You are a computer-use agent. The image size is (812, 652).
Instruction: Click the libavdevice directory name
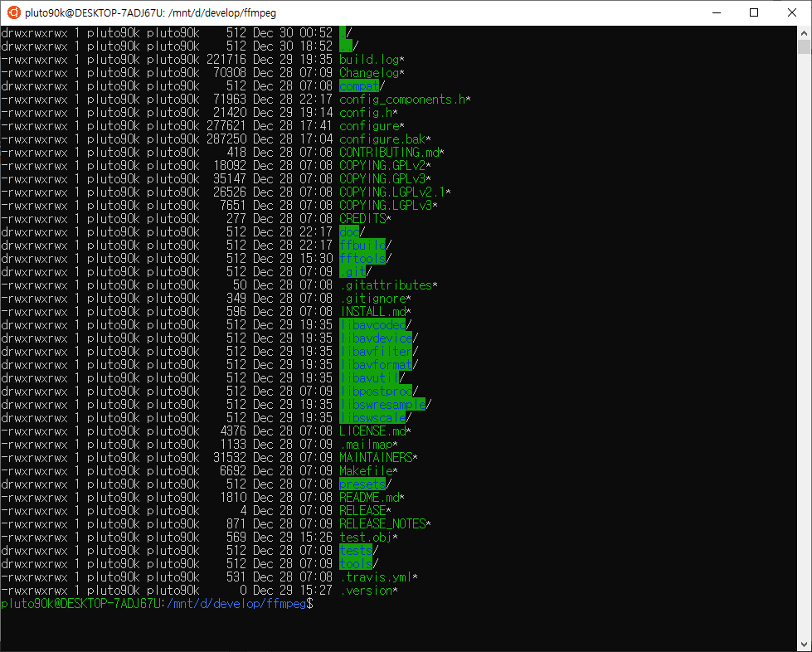coord(376,338)
